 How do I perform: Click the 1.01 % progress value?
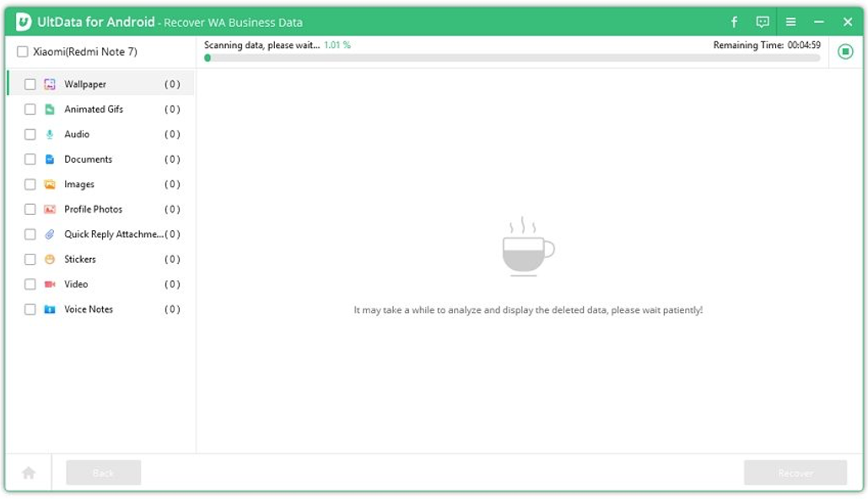pos(337,45)
